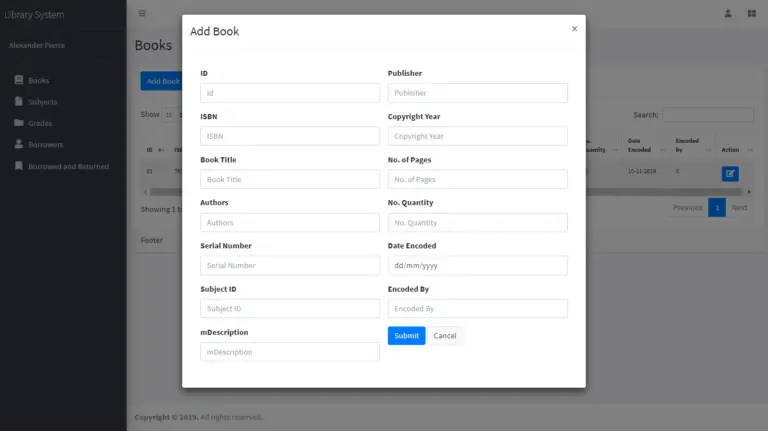
Task: Focus the Encoded By input field
Action: (x=478, y=309)
